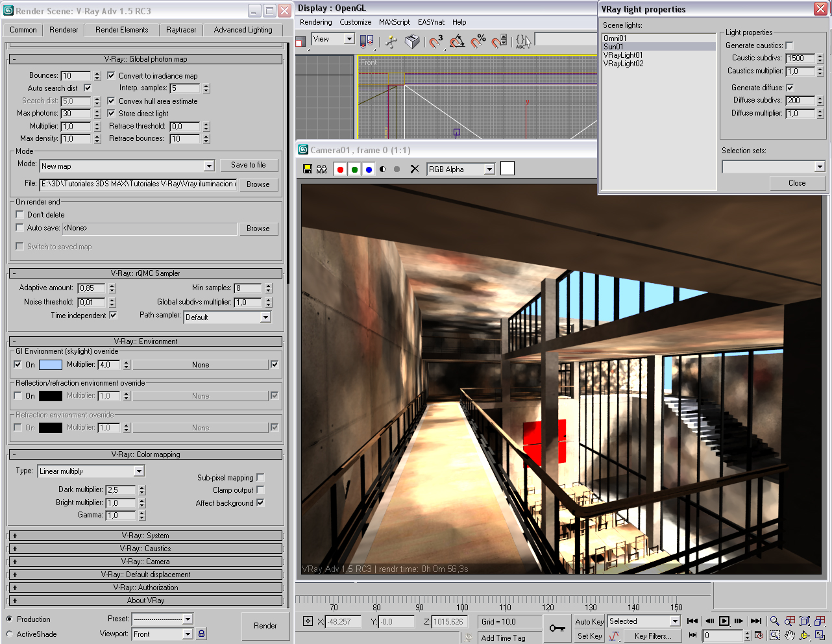Viewport: 832px width, 644px height.
Task: Click Close in VRay light properties
Action: coord(797,183)
